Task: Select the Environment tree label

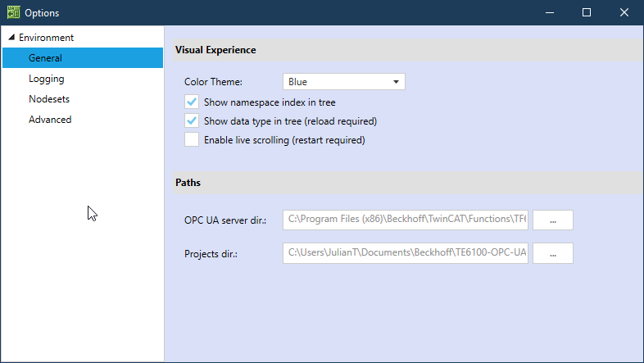Action: coord(46,38)
